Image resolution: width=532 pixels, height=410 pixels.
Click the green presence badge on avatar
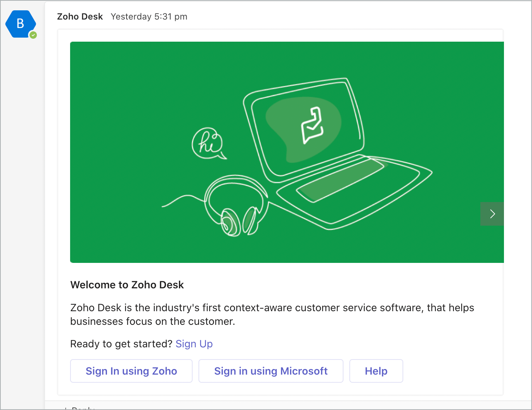click(x=33, y=35)
